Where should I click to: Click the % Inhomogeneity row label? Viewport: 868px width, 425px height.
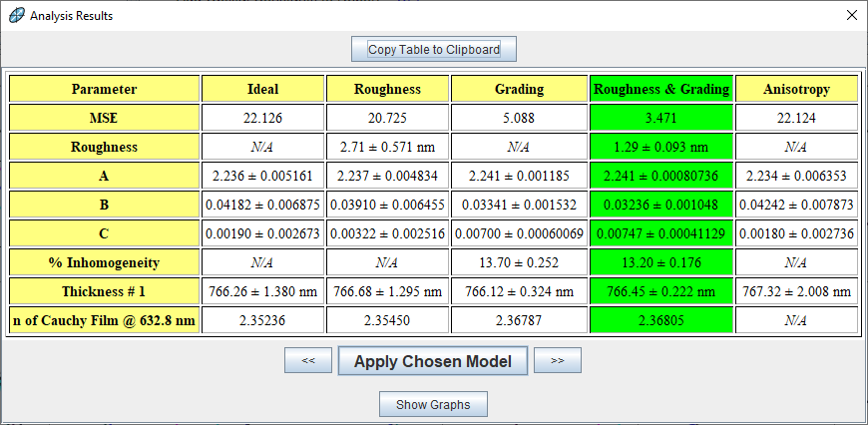click(x=104, y=262)
